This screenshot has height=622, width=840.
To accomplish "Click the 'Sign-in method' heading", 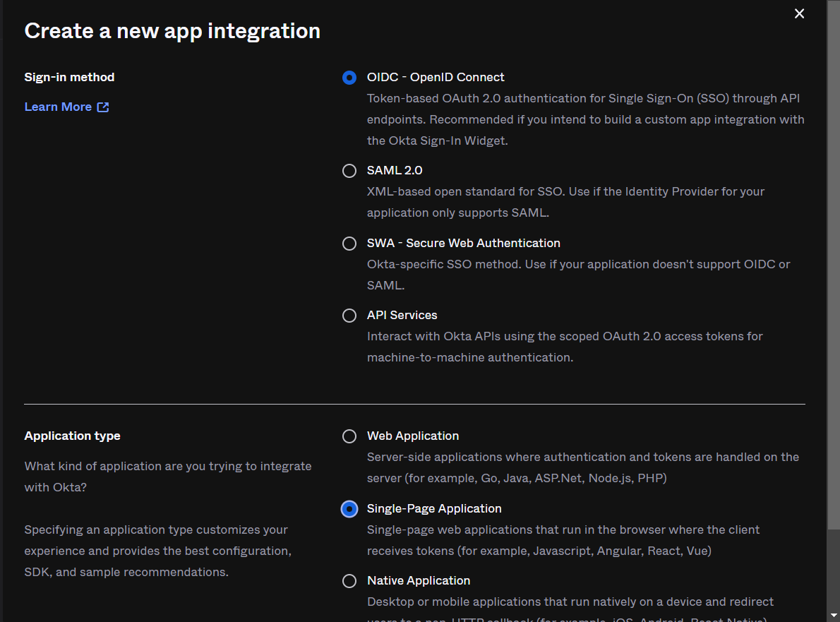I will 69,77.
